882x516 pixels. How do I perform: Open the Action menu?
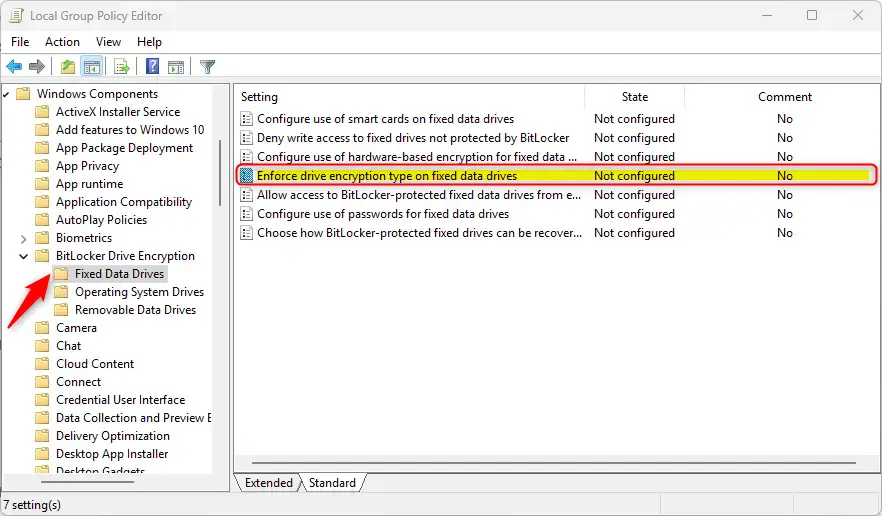click(62, 42)
